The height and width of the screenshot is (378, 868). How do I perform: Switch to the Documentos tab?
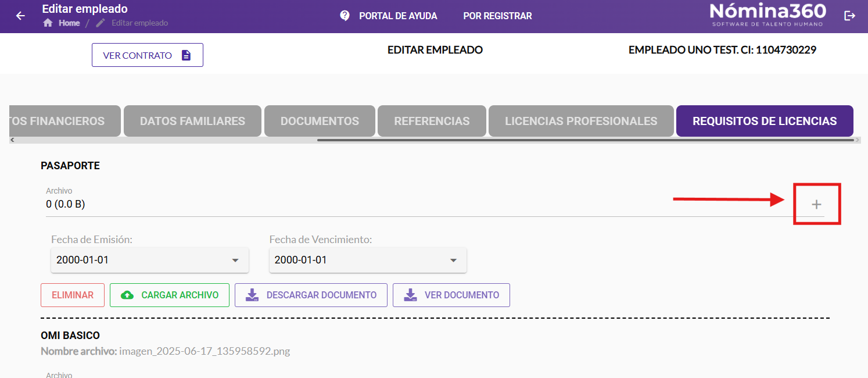(x=320, y=121)
